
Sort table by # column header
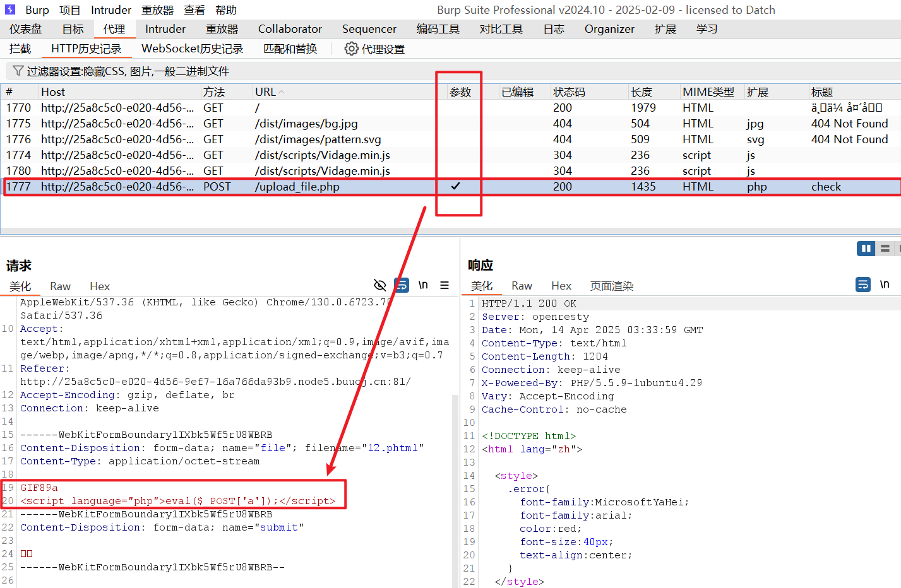tap(20, 92)
